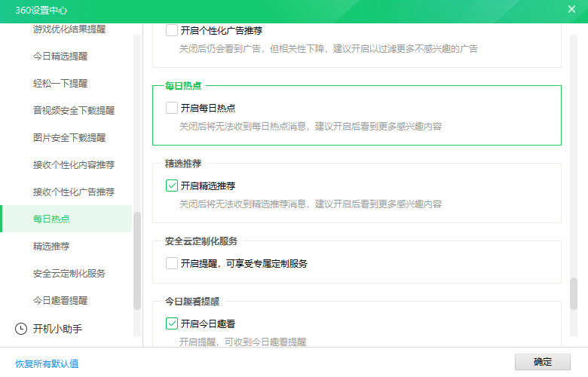Choose 图片安全下载提醒 in sidebar

tap(69, 138)
